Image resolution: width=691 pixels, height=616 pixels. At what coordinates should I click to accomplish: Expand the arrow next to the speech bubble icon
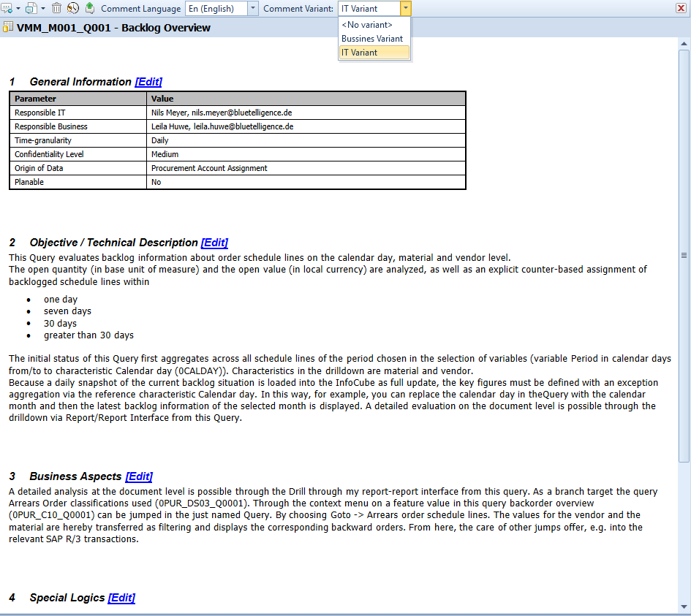(x=18, y=7)
